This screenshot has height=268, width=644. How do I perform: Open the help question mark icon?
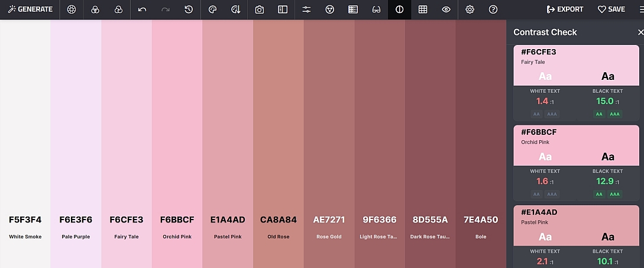click(x=493, y=9)
